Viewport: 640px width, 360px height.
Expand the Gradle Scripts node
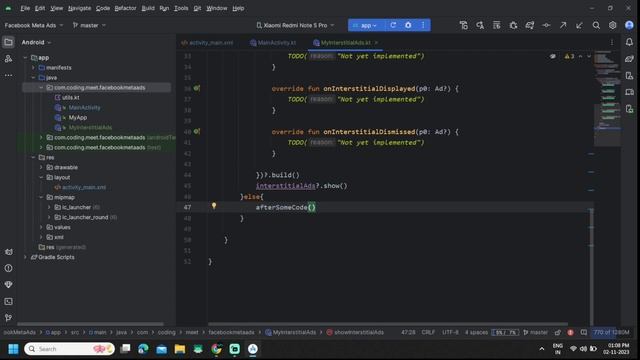coord(25,257)
